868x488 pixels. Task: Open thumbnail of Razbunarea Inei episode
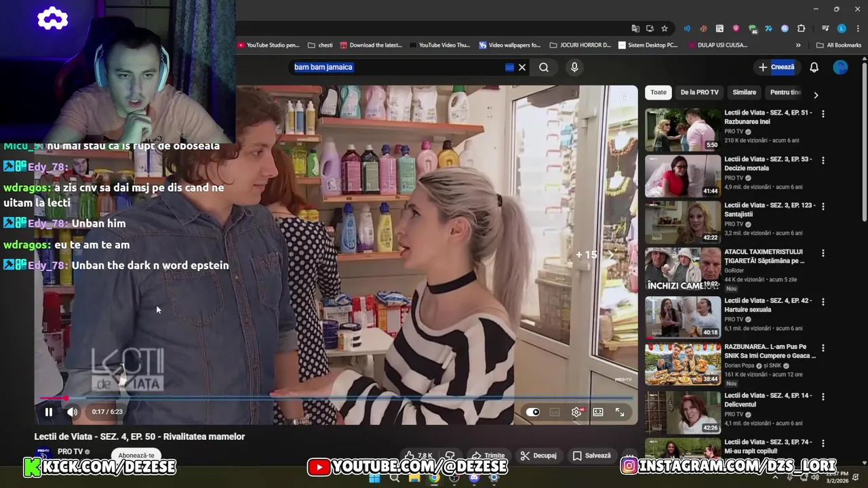coord(683,129)
